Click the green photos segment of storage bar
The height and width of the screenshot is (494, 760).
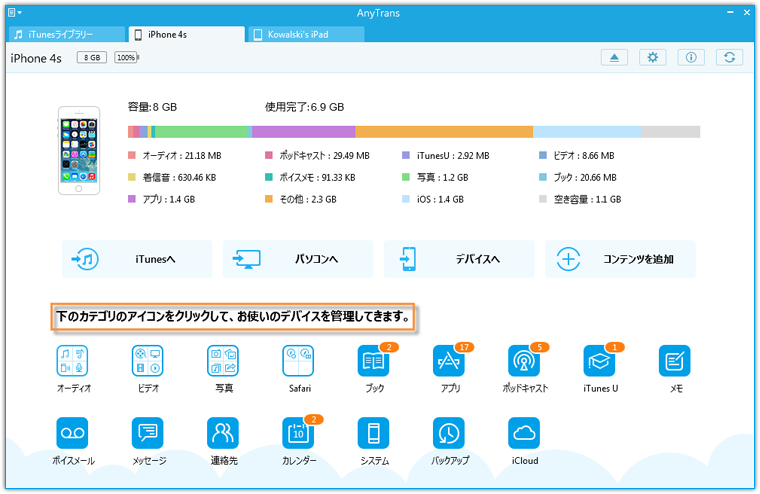click(x=201, y=132)
